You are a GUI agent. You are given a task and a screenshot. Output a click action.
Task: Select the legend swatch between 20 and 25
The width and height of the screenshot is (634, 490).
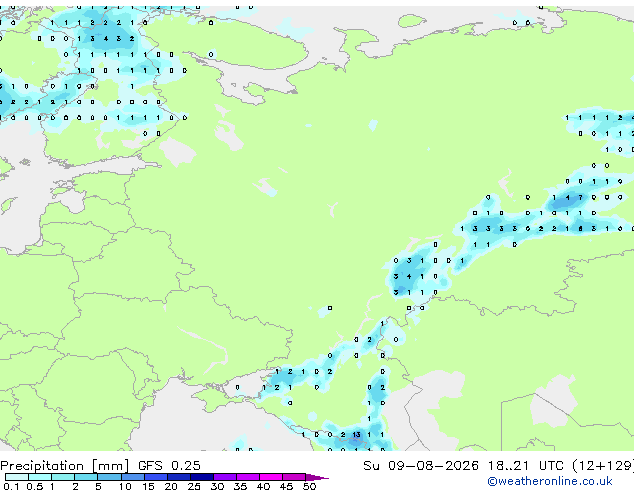pos(178,477)
